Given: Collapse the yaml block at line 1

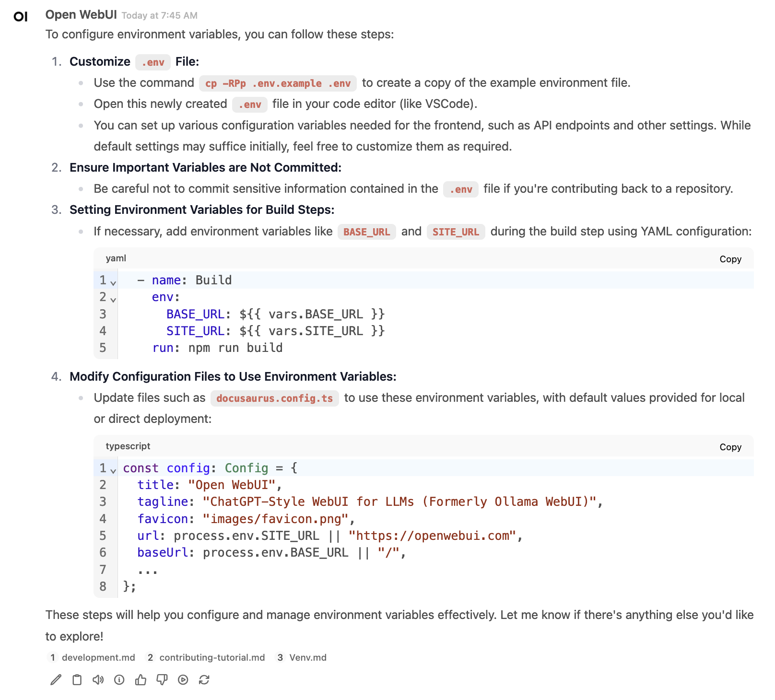Looking at the screenshot, I should coord(113,283).
